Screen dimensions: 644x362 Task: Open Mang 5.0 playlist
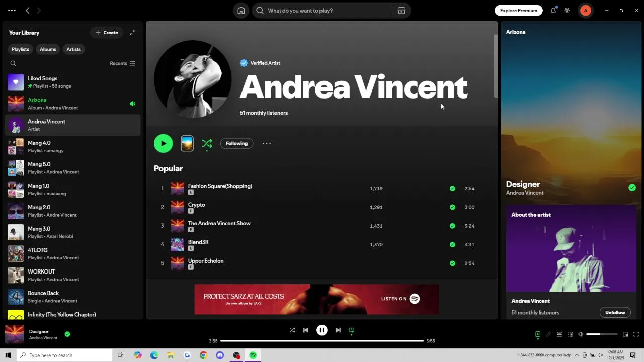73,168
